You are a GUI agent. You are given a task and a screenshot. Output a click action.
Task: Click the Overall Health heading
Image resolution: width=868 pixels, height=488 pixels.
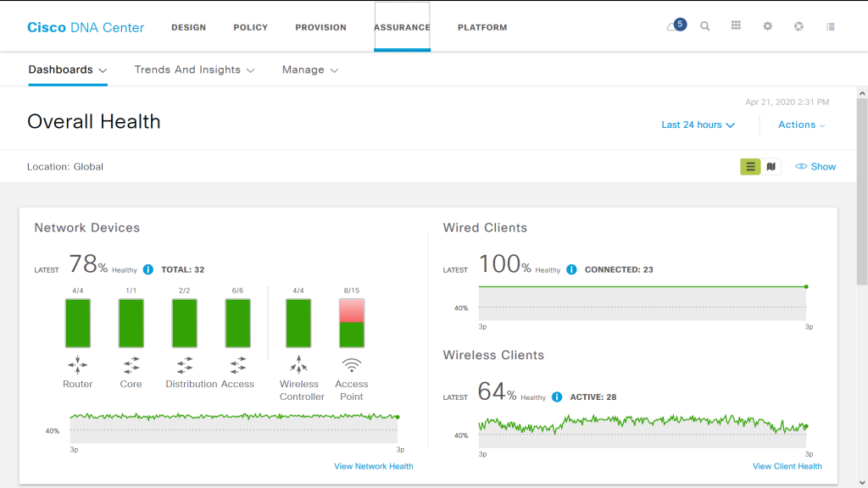[93, 122]
